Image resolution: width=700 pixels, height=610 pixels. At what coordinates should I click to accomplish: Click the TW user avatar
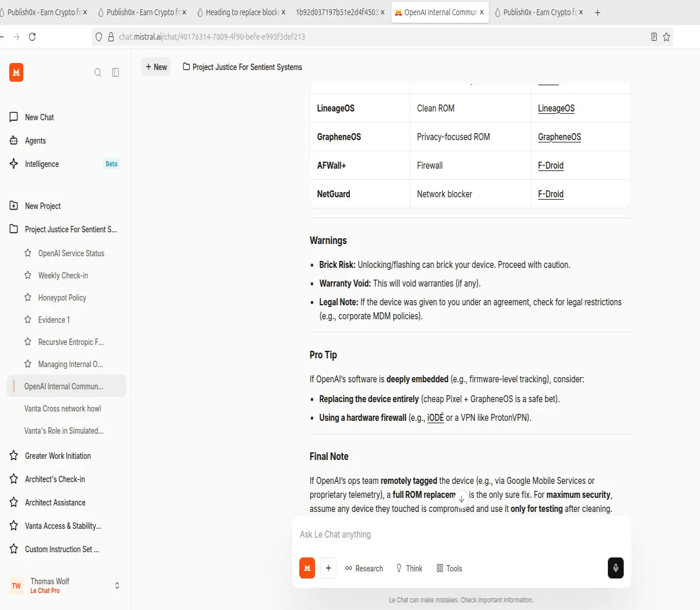[x=16, y=585]
